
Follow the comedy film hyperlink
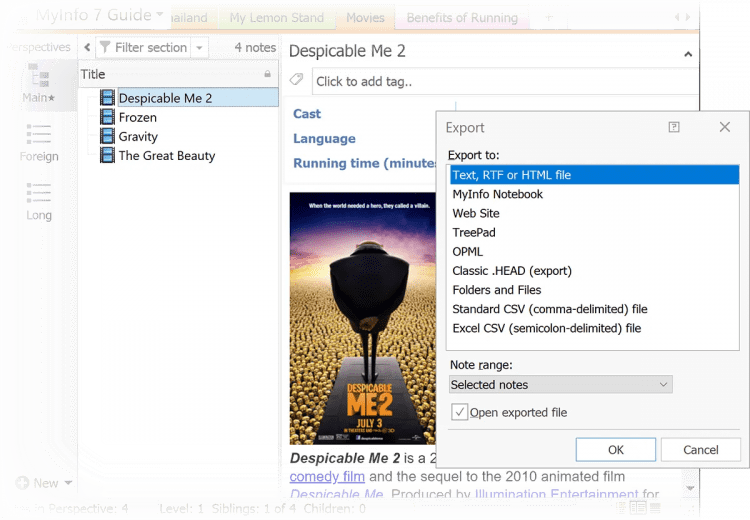pyautogui.click(x=327, y=476)
